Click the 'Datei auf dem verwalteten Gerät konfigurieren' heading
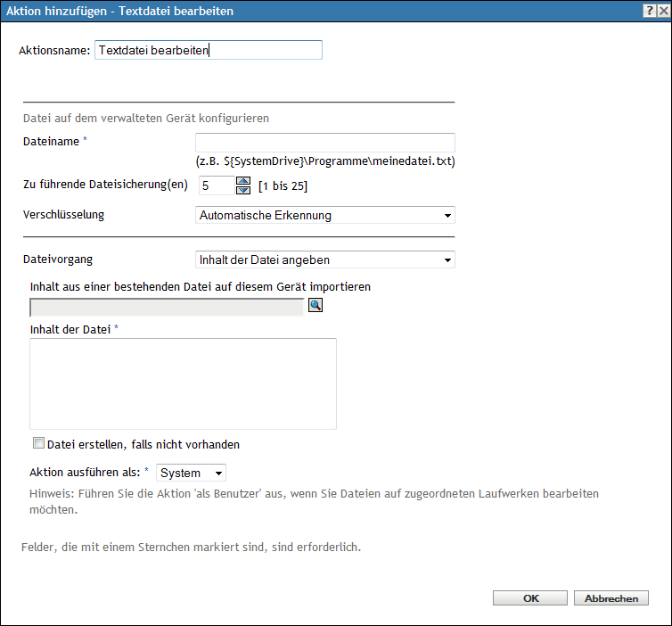The width and height of the screenshot is (672, 626). pyautogui.click(x=146, y=119)
